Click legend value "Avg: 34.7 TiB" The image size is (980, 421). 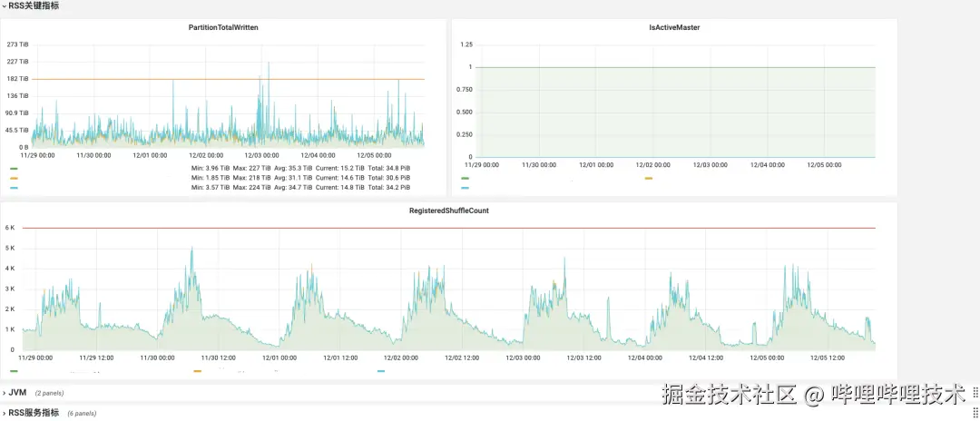[293, 188]
